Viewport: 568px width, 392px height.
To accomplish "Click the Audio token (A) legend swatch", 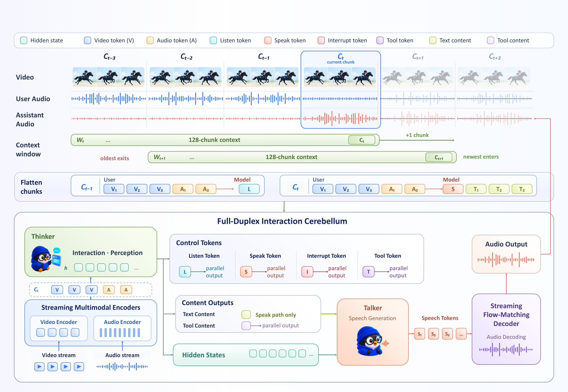I will 150,40.
